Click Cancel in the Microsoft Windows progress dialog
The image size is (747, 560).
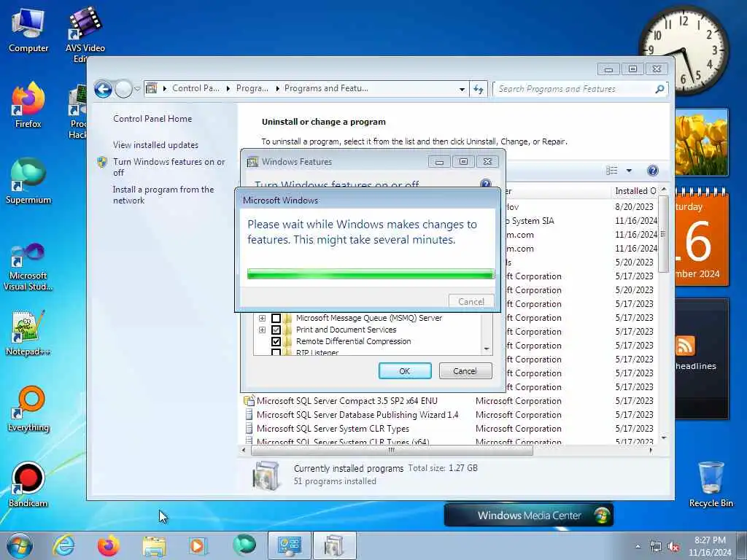point(471,301)
